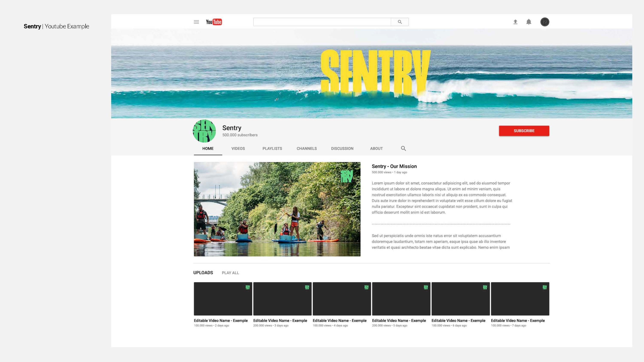Open the video thumbnail uploaded 4 days ago
Viewport: 644px width, 362px height.
[342, 299]
